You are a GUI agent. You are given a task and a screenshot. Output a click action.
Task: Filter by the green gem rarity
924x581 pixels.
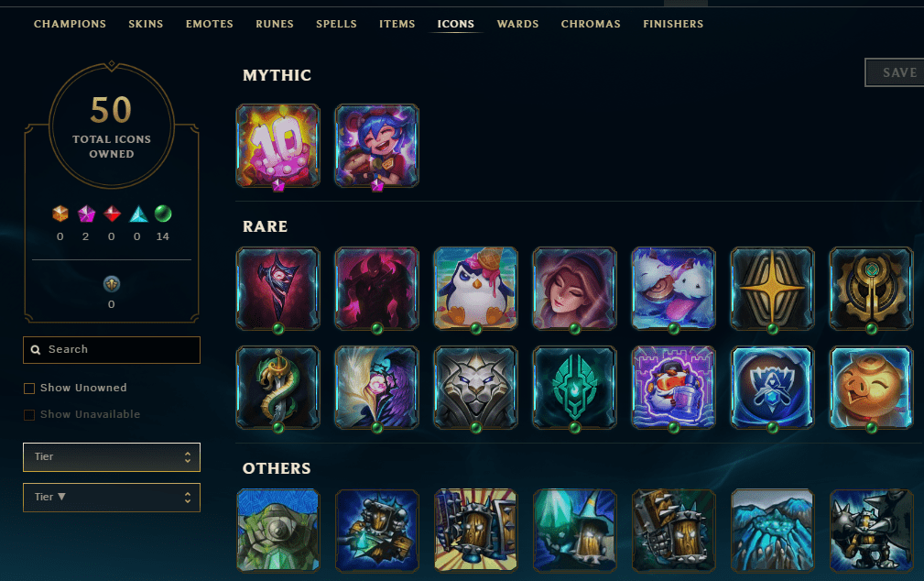point(163,214)
